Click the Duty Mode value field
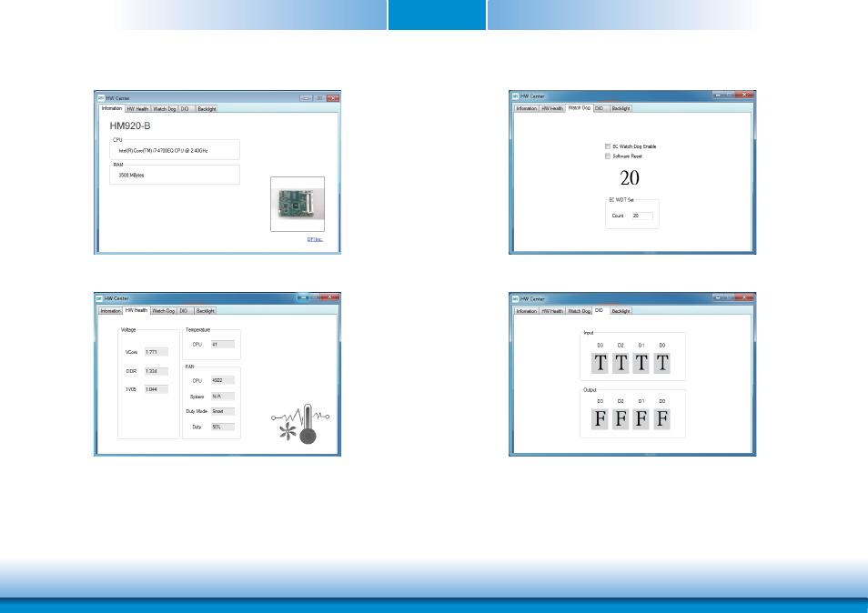 pos(223,411)
